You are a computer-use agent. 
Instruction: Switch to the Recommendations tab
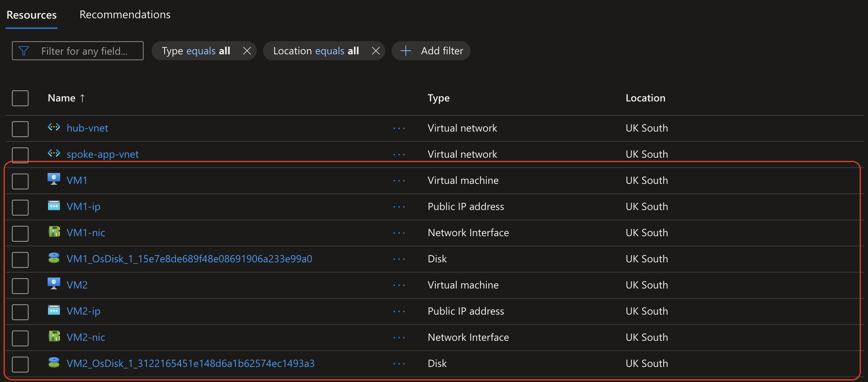(125, 14)
